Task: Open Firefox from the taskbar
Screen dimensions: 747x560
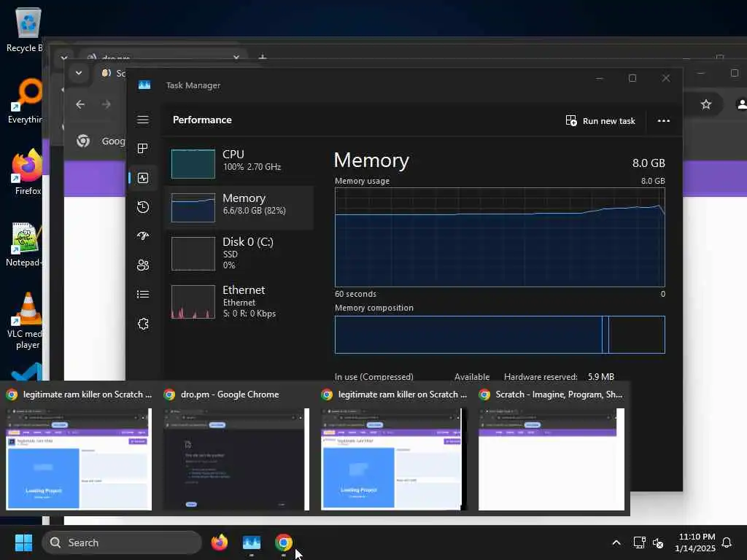Action: pos(219,542)
